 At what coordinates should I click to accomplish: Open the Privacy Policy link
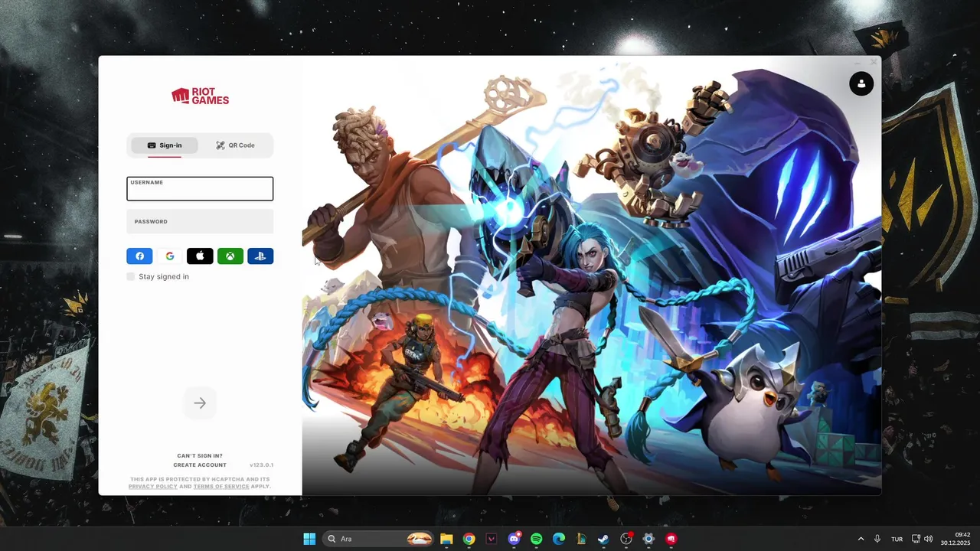(153, 487)
